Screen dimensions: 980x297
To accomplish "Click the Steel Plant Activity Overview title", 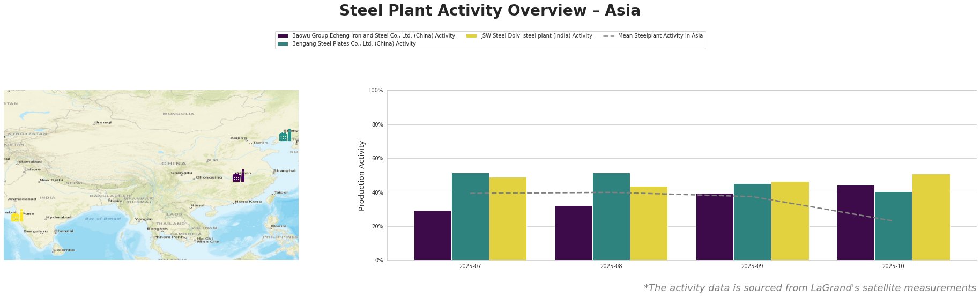I will [489, 11].
